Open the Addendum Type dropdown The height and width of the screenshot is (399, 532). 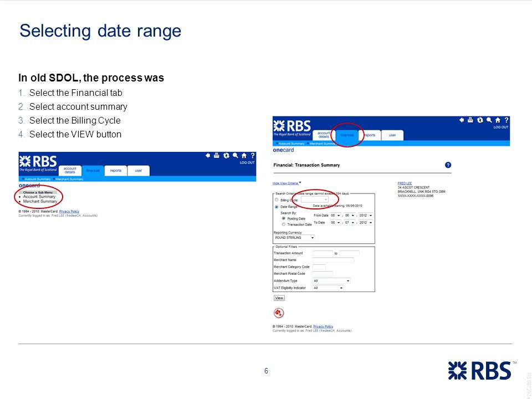(331, 281)
